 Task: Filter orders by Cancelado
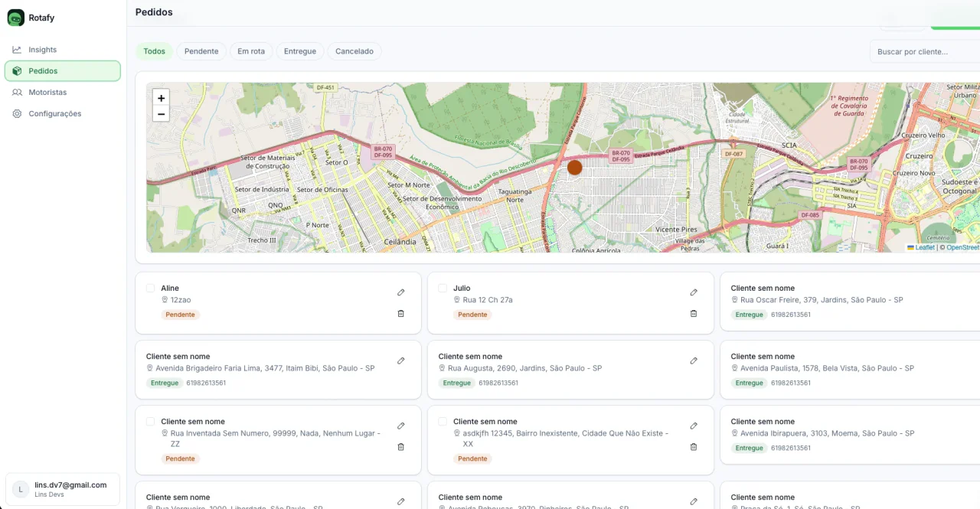pos(354,51)
